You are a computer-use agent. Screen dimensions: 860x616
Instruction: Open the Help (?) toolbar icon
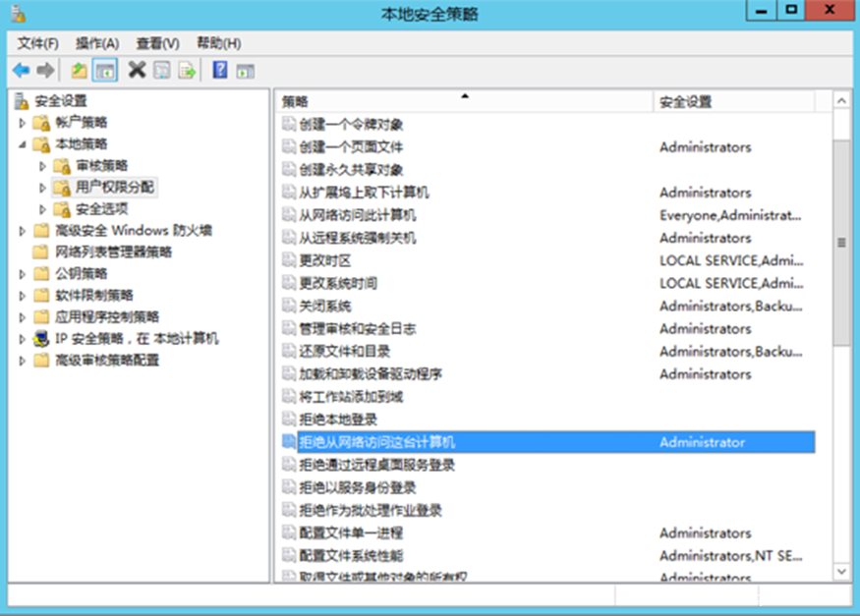pyautogui.click(x=218, y=70)
